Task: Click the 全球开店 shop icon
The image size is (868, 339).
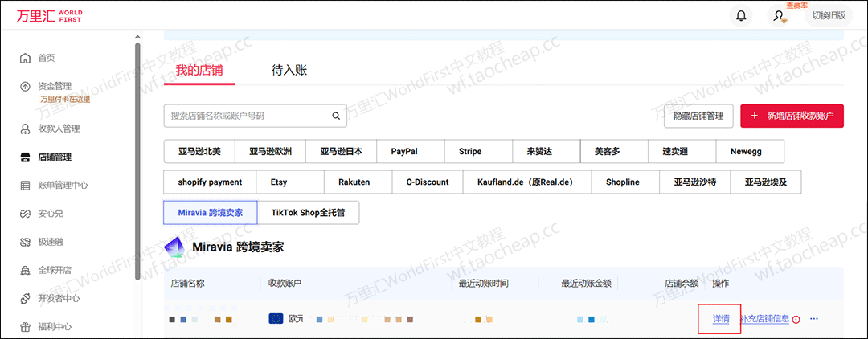Action: 25,270
